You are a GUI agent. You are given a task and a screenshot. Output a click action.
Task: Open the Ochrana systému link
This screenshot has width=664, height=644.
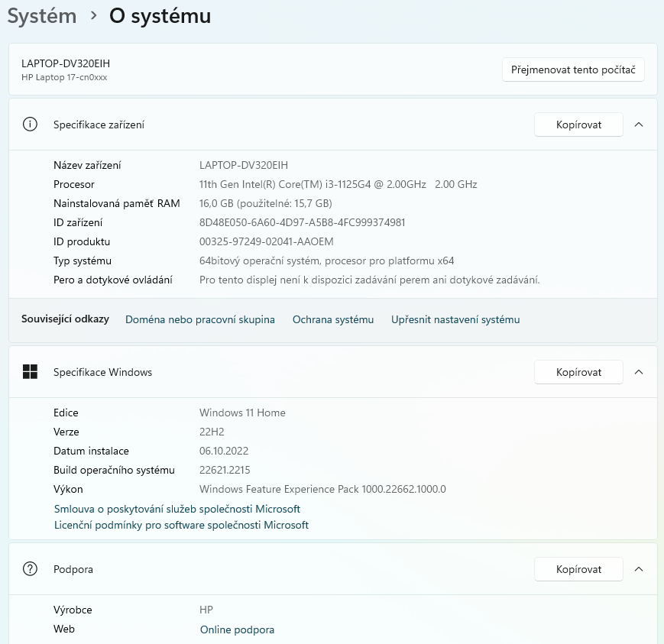click(x=333, y=319)
